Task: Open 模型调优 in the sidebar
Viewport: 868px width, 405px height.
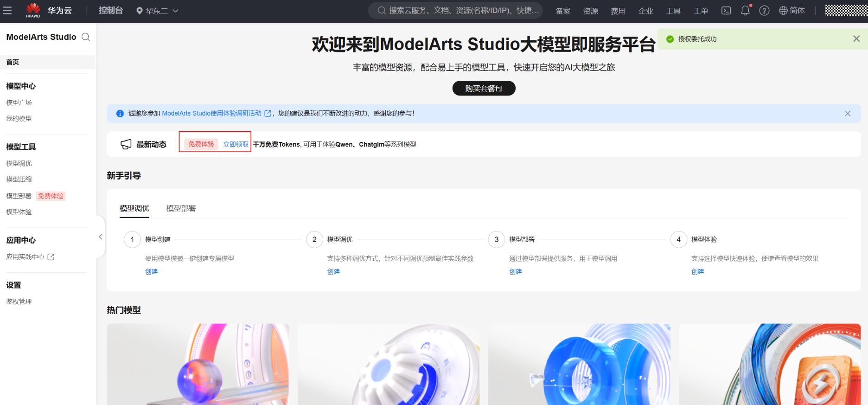Action: 19,163
